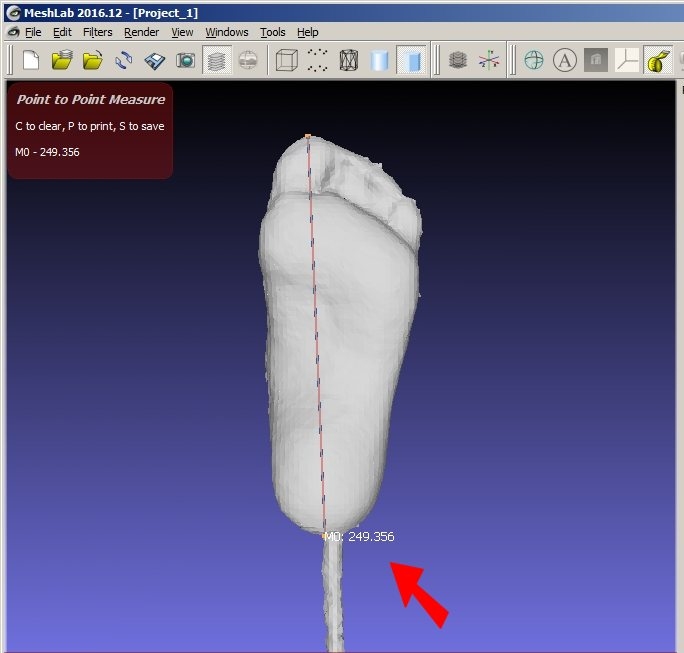This screenshot has height=653, width=684.
Task: Click the gray square image icon
Action: tap(596, 60)
